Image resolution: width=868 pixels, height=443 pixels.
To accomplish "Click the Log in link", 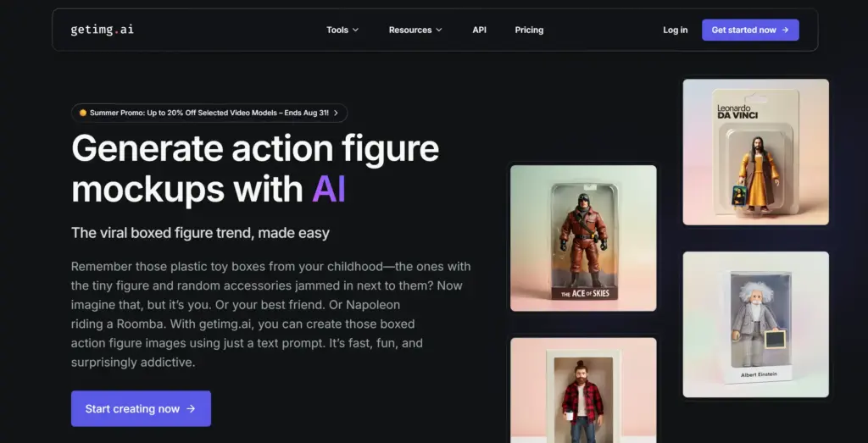I will pos(676,30).
